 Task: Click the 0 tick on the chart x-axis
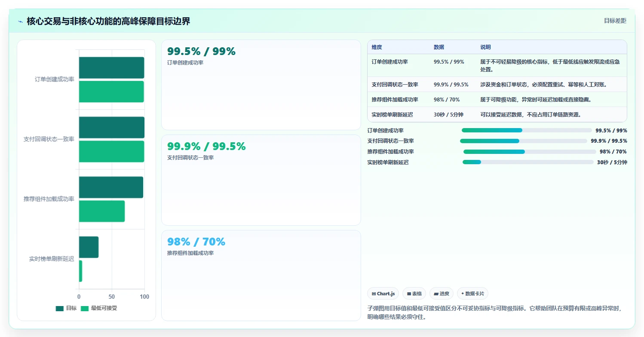coord(79,297)
